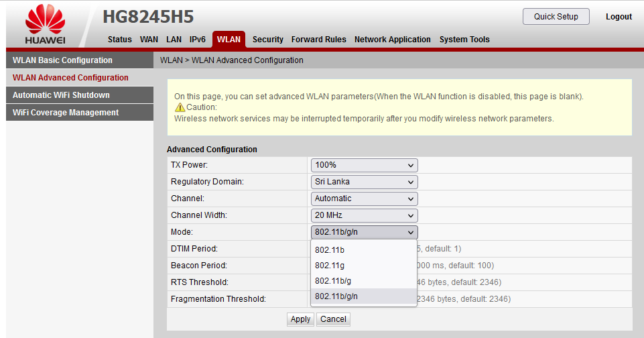This screenshot has height=338, width=644.
Task: Click the Mode label
Action: 182,232
